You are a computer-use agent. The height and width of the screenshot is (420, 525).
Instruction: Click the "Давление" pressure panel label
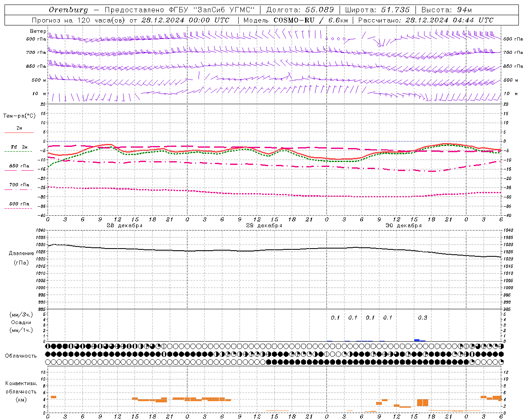coord(21,253)
